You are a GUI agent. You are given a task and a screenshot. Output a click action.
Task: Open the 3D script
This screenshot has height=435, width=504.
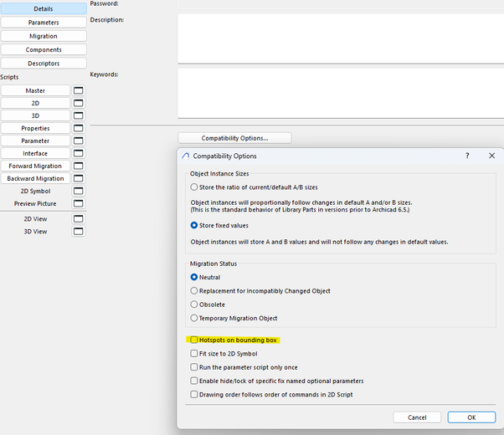(35, 115)
